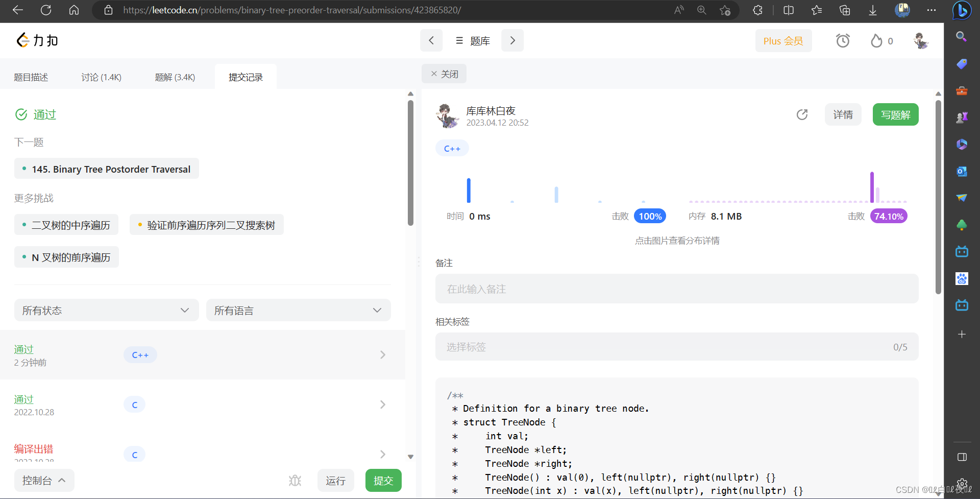Submit code with 提交 button
Image resolution: width=980 pixels, height=499 pixels.
(383, 481)
